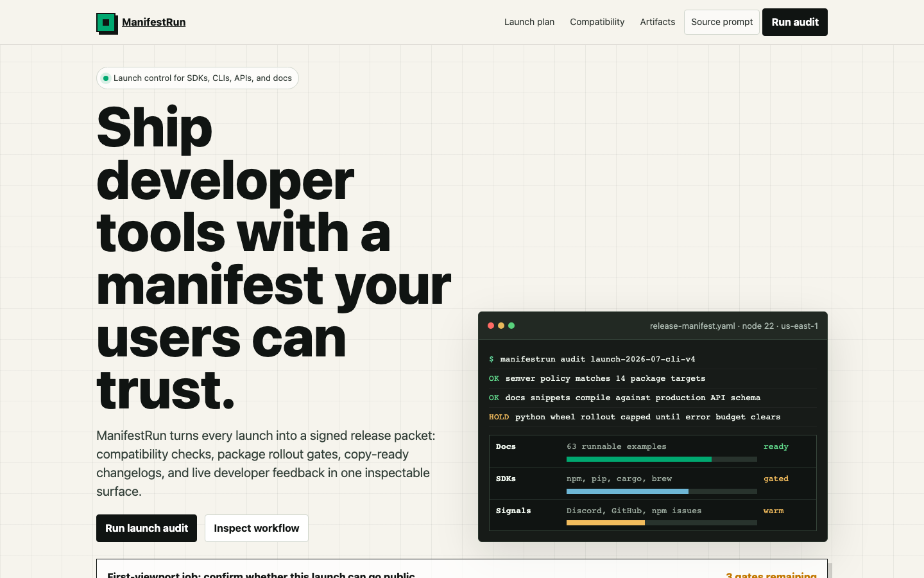Image resolution: width=924 pixels, height=578 pixels.
Task: Click the 'ready' status label
Action: pos(776,446)
